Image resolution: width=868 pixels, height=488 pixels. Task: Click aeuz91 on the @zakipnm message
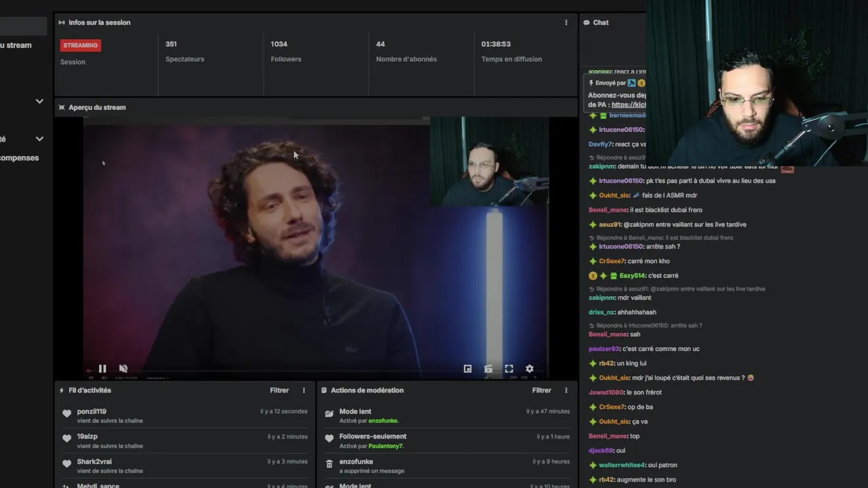click(610, 224)
